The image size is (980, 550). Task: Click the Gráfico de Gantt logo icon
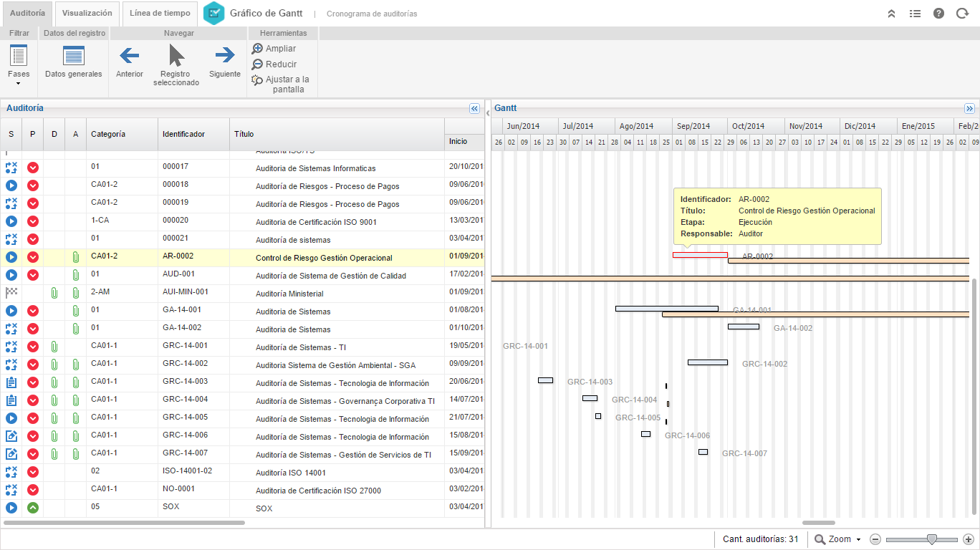(x=213, y=14)
